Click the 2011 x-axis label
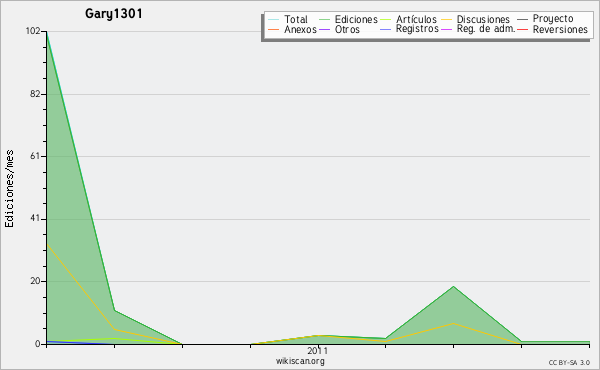 (317, 351)
